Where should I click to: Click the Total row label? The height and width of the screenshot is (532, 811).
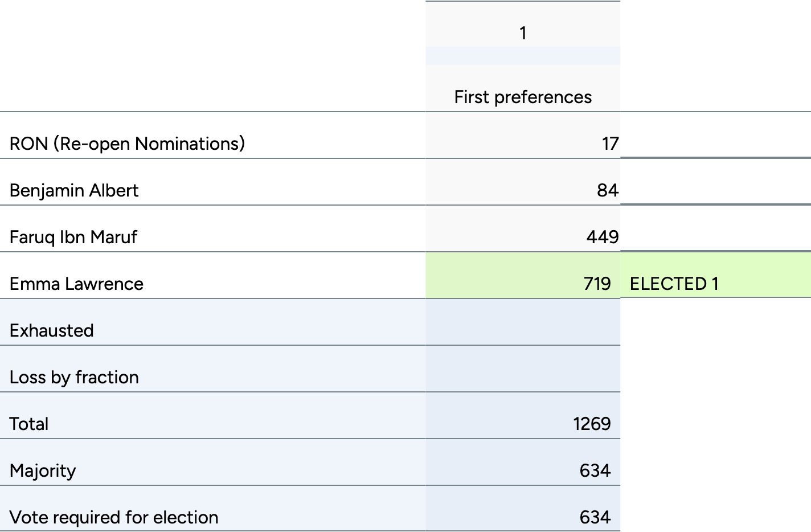tap(29, 424)
